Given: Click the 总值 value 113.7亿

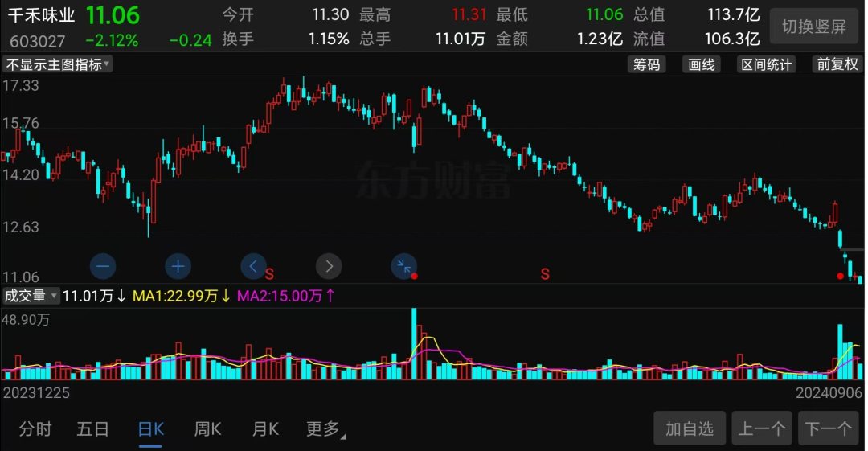Looking at the screenshot, I should (x=734, y=14).
